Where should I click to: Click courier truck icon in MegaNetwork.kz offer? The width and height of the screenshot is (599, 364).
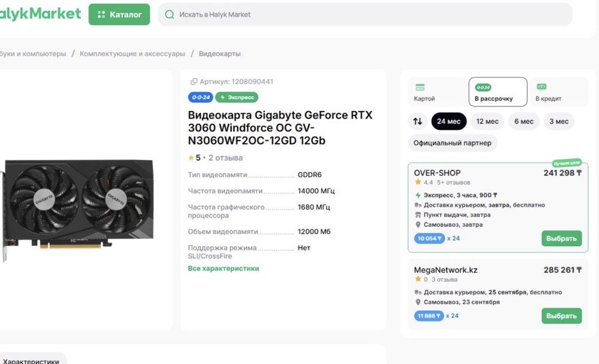tap(418, 292)
